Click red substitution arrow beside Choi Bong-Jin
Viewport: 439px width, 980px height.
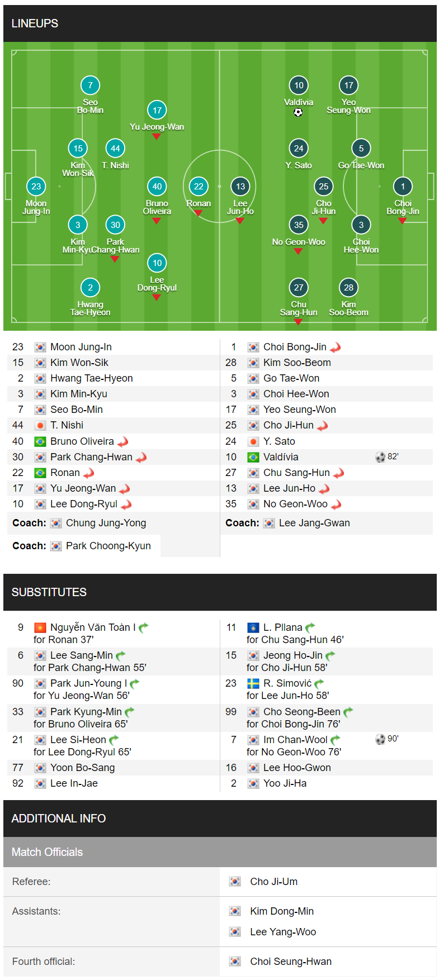coord(336,348)
